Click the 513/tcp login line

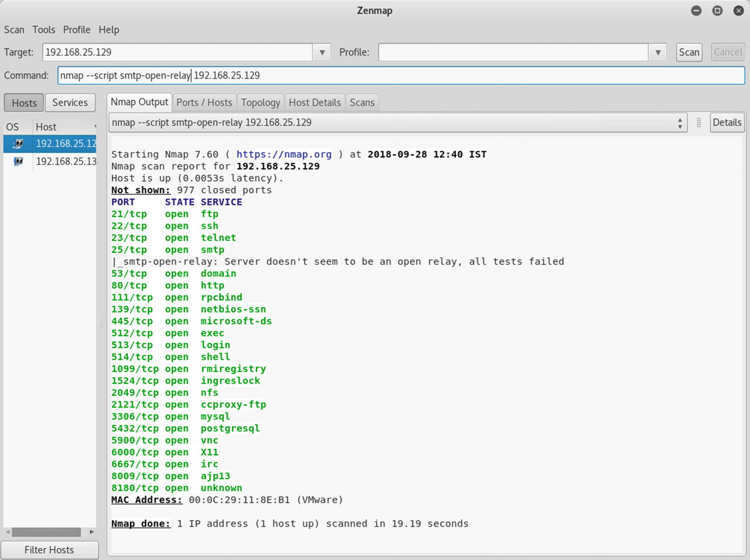pos(171,345)
